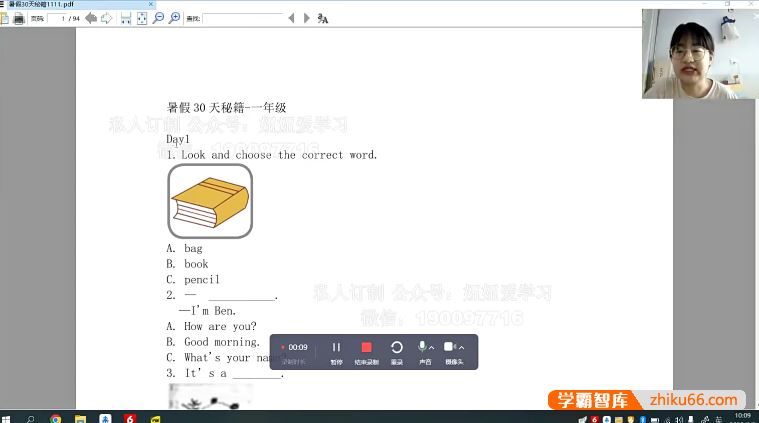Click the print icon in the PDF toolbar
The width and height of the screenshot is (759, 423).
tap(19, 18)
